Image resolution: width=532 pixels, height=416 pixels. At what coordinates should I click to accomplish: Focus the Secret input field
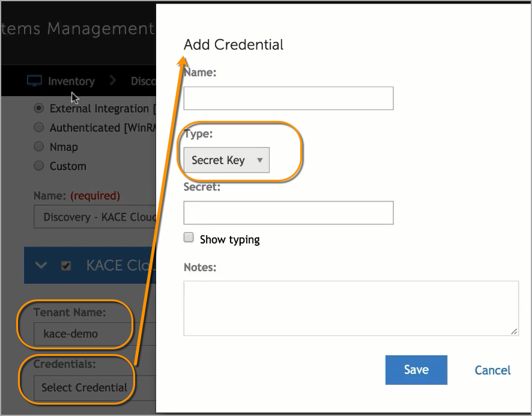tap(288, 213)
